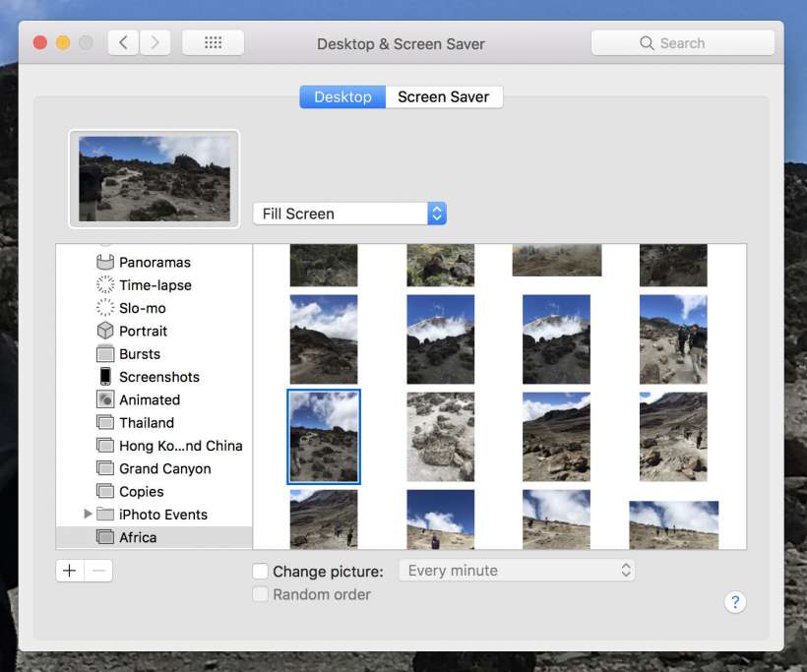This screenshot has height=672, width=807.
Task: Click the Back navigation arrow
Action: 123,42
